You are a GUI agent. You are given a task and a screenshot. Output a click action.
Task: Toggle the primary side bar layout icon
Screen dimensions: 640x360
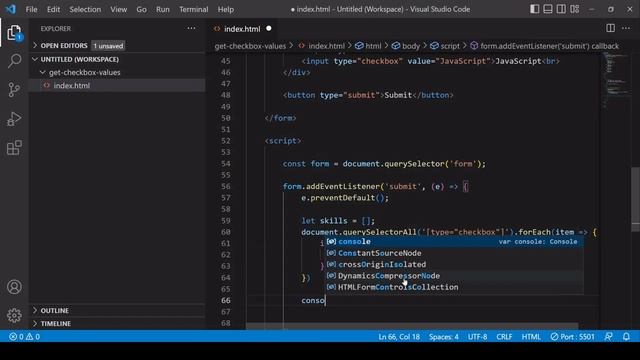click(x=534, y=9)
